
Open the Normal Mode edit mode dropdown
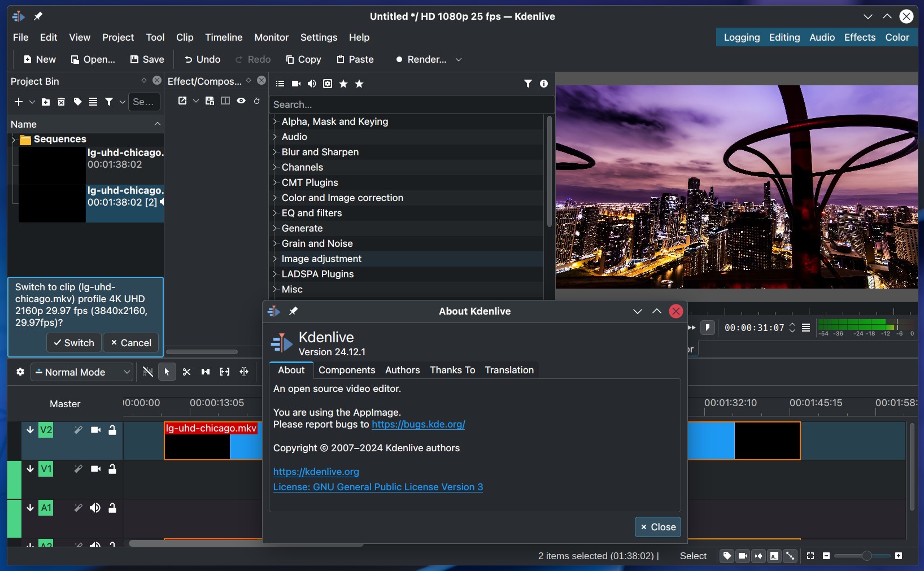pyautogui.click(x=82, y=372)
